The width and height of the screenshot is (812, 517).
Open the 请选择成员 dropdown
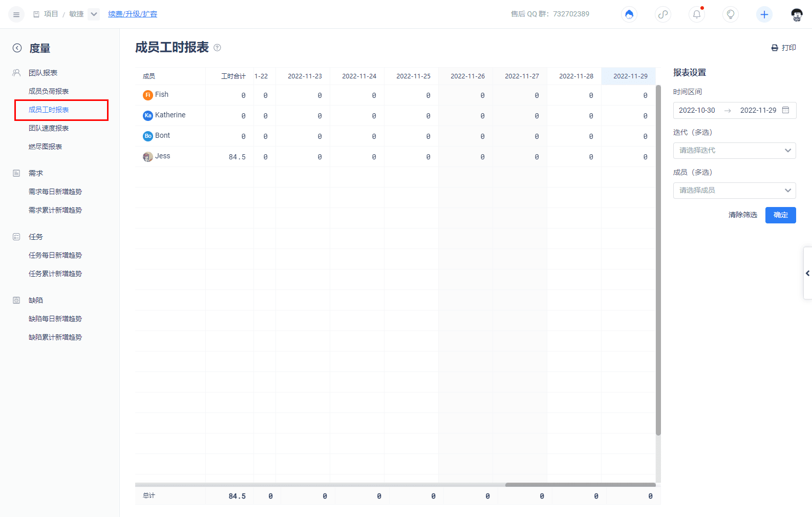[x=735, y=190]
